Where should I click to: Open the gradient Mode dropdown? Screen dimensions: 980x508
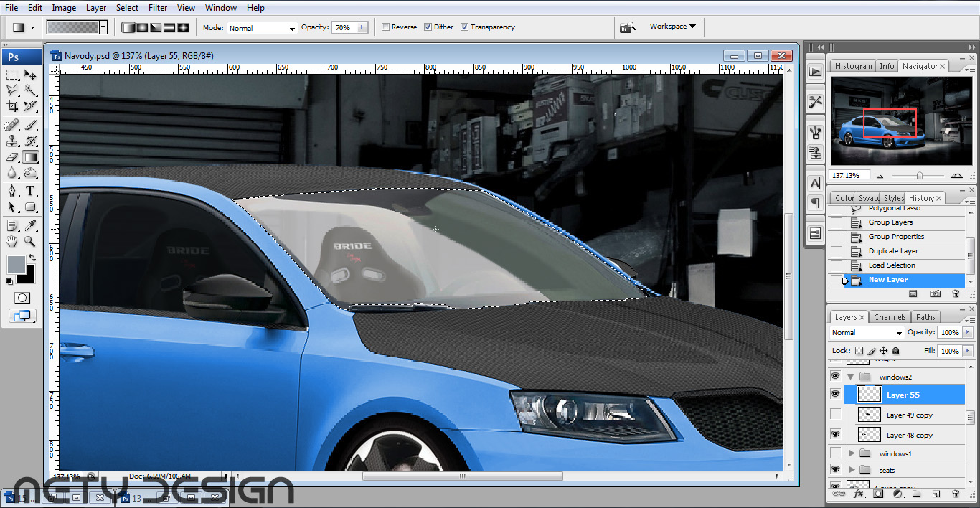[262, 28]
